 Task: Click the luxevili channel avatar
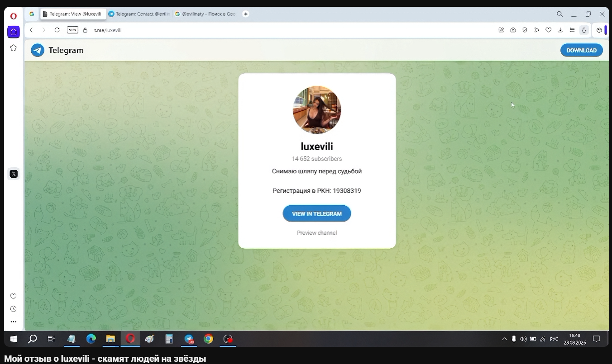tap(317, 110)
